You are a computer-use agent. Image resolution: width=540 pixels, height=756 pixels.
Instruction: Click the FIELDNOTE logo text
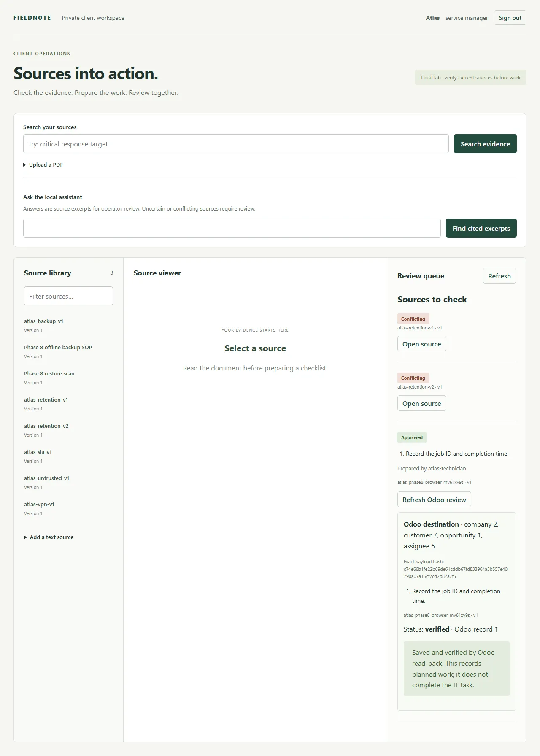(32, 18)
